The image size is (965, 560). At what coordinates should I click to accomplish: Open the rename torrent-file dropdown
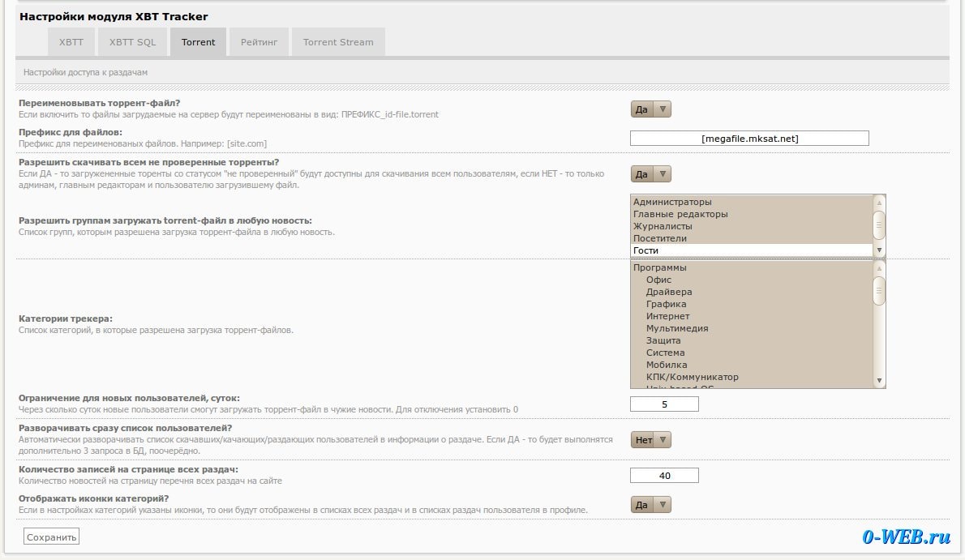coord(650,109)
